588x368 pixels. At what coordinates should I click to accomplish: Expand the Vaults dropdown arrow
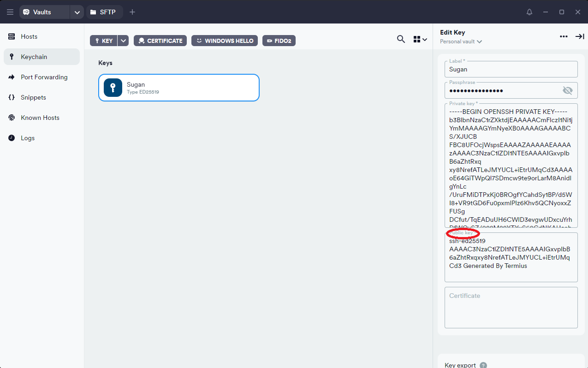point(77,12)
